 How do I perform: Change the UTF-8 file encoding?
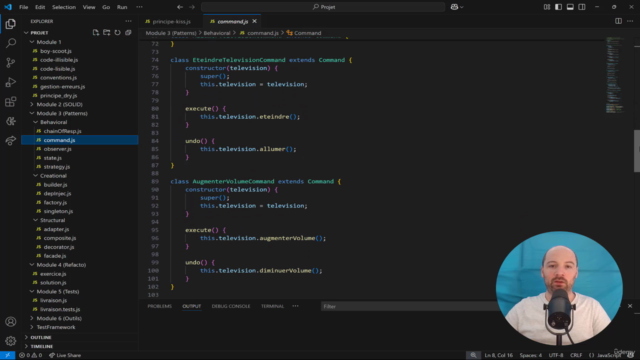click(556, 356)
